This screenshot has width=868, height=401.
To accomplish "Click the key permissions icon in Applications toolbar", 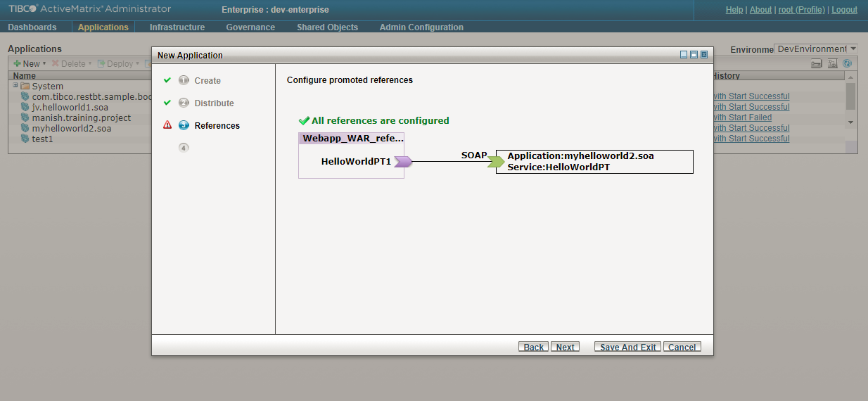I will [817, 63].
